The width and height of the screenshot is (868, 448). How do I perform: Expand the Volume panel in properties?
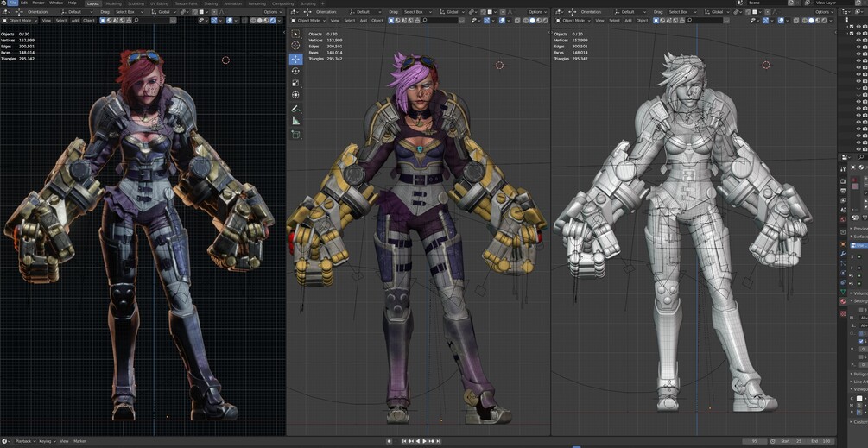(851, 293)
